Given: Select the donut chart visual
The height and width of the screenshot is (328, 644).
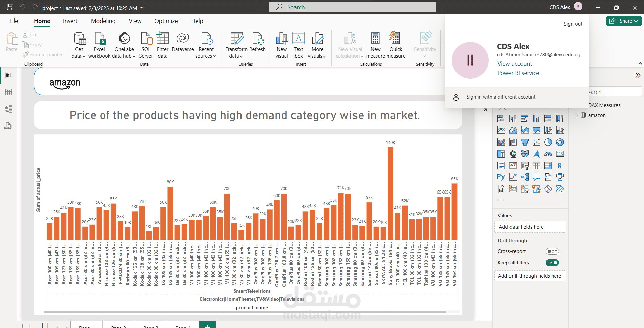Looking at the screenshot, I should (x=560, y=142).
